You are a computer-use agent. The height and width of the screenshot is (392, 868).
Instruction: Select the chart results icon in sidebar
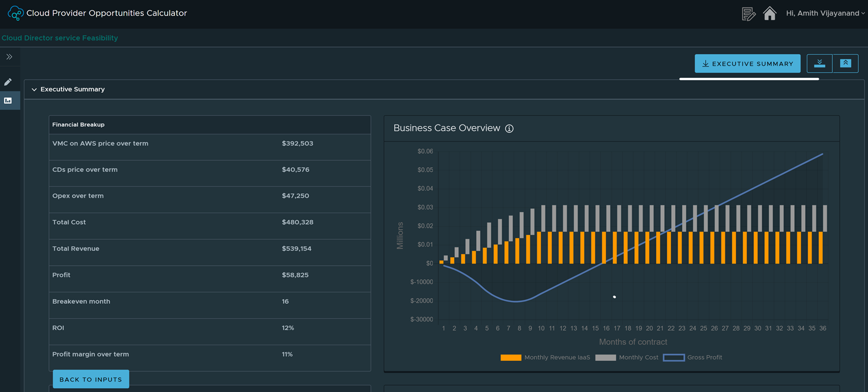point(8,100)
